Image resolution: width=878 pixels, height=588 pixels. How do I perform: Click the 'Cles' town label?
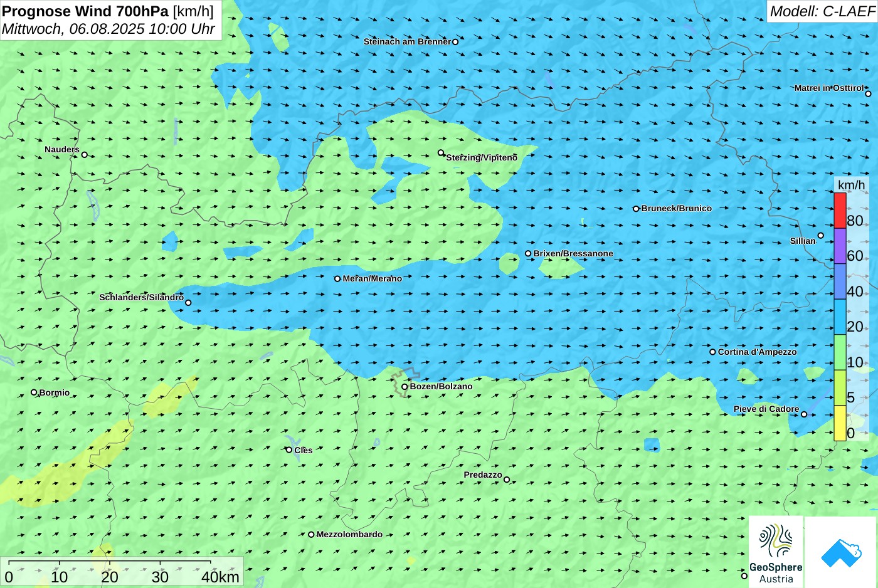(304, 450)
